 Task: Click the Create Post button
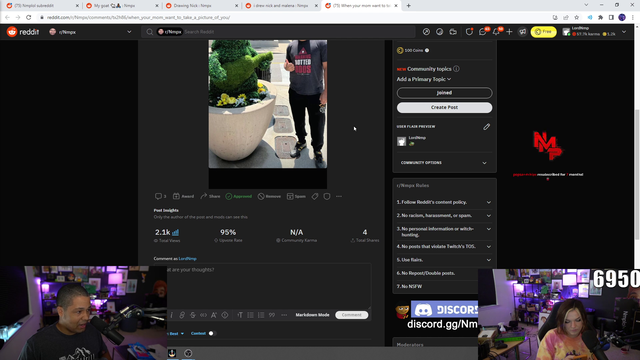pos(444,107)
